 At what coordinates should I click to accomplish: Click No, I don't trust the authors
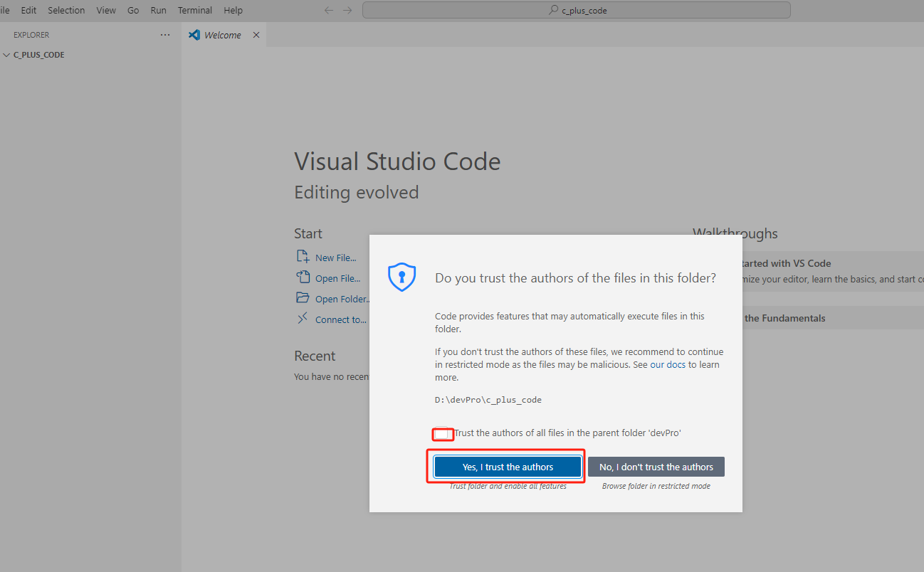pyautogui.click(x=656, y=467)
